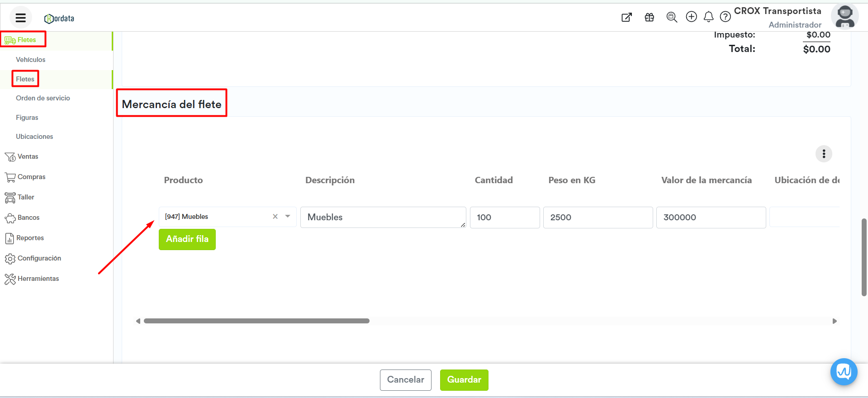Open the chat widget bubble
Image resolution: width=868 pixels, height=398 pixels.
(x=844, y=372)
